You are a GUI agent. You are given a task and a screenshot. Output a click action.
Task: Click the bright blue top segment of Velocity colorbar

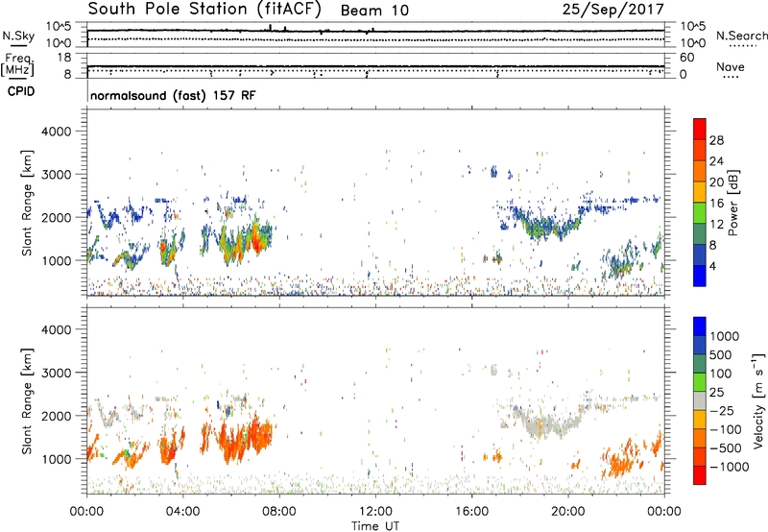pos(700,326)
